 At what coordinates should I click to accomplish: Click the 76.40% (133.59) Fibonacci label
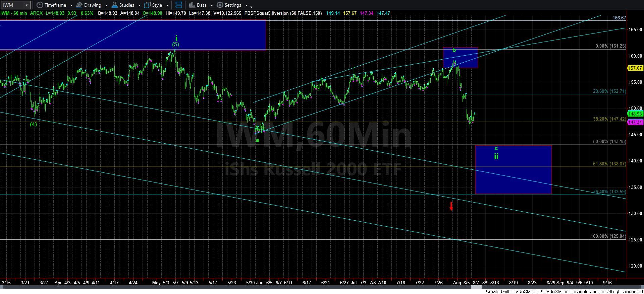[609, 192]
